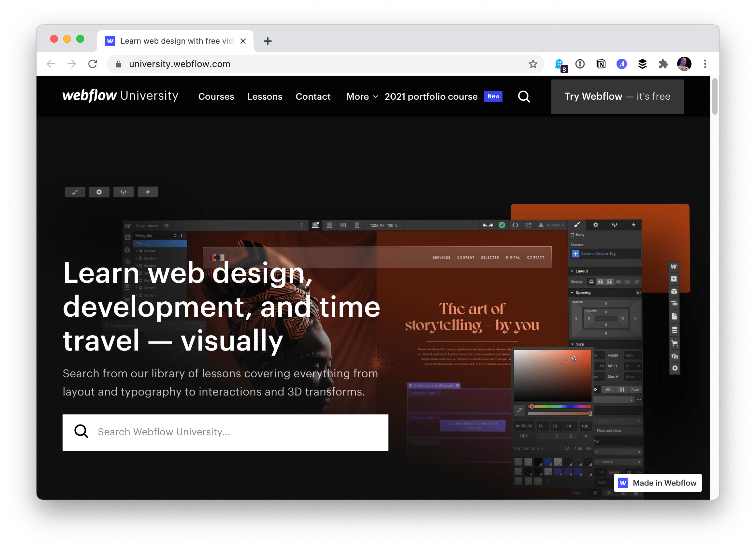Set Display to none
Viewport: 756px width, 548px height.
(x=636, y=282)
